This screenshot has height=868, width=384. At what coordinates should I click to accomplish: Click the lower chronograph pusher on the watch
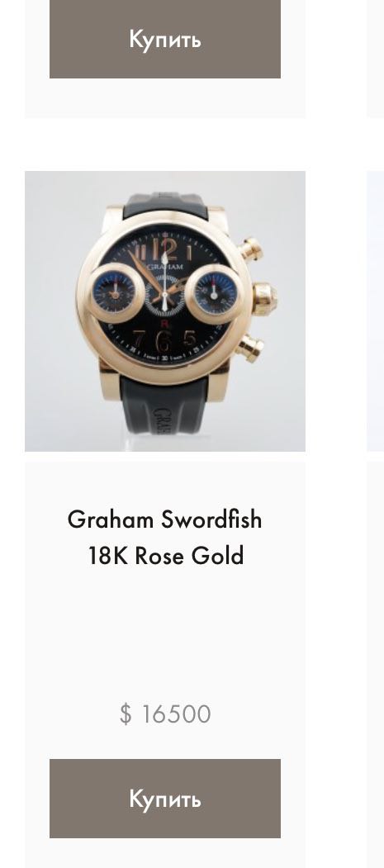coord(251,349)
